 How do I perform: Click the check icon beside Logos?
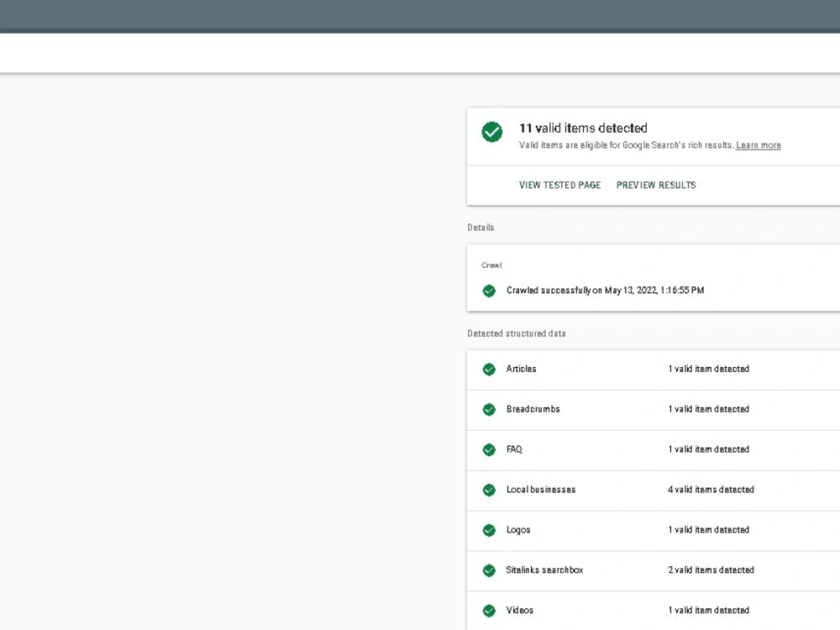(489, 530)
